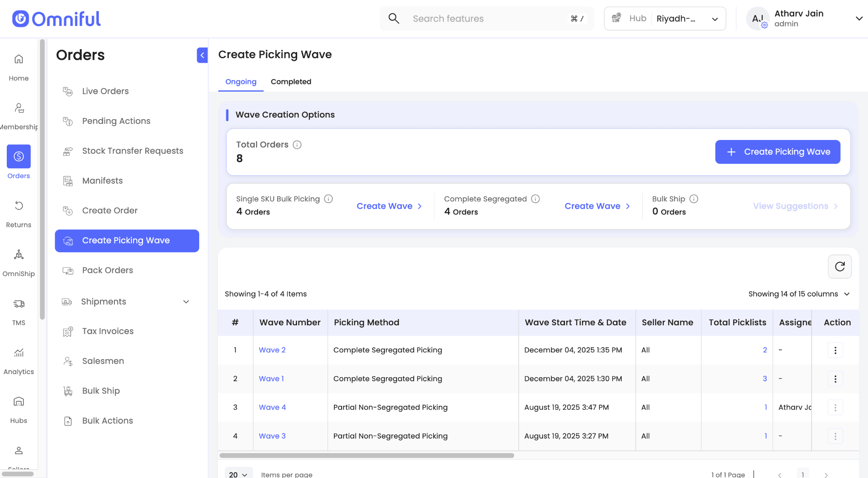The height and width of the screenshot is (478, 868).
Task: Go to the OmniShip sidebar icon
Action: pos(19,255)
